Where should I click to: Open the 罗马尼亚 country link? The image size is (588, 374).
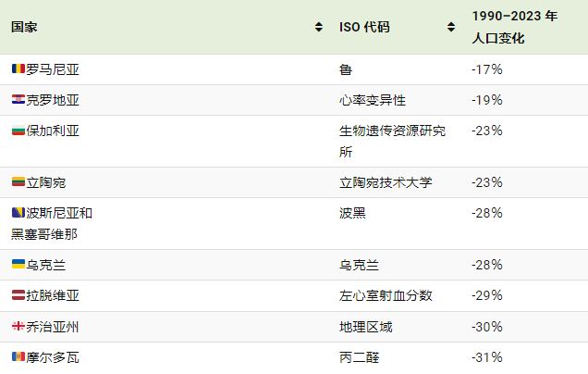[53, 69]
